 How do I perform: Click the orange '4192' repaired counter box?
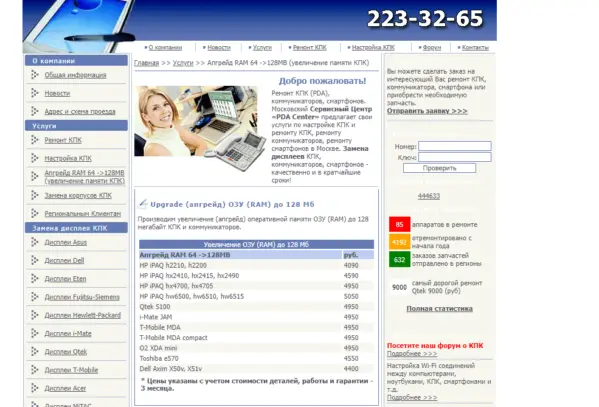point(400,242)
